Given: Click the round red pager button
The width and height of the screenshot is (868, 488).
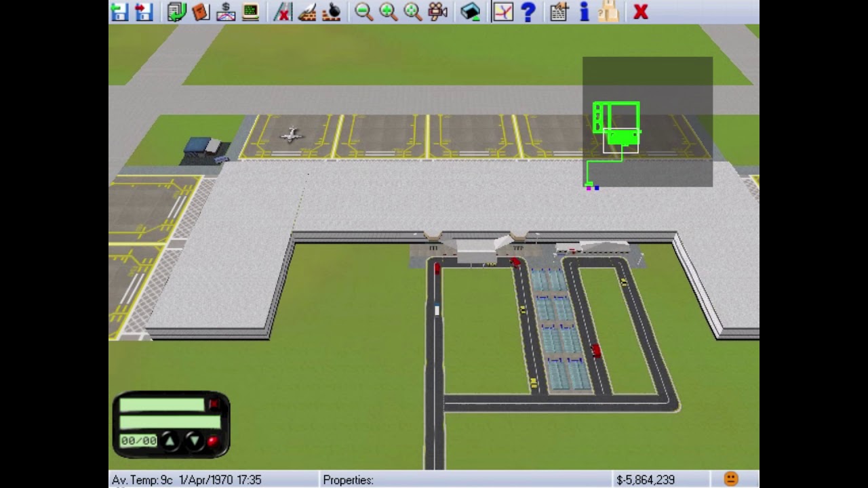Looking at the screenshot, I should pyautogui.click(x=213, y=441).
